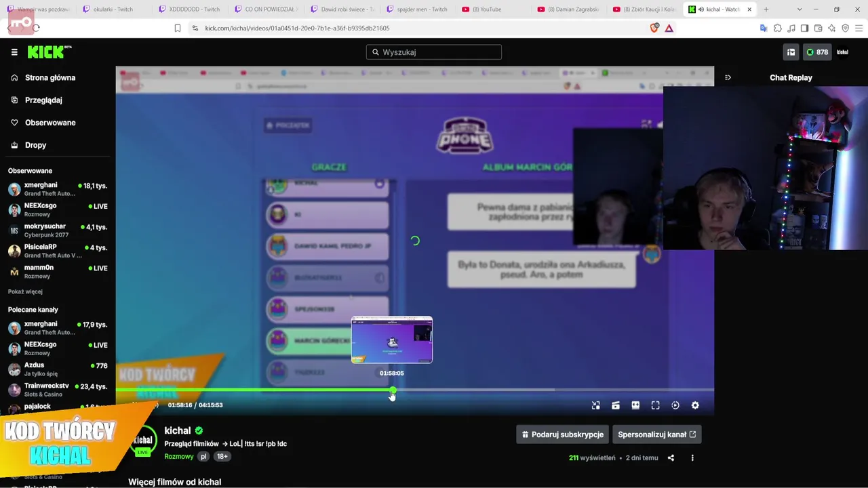Screen dimensions: 868x488
Task: Reload the page
Action: 36,28
